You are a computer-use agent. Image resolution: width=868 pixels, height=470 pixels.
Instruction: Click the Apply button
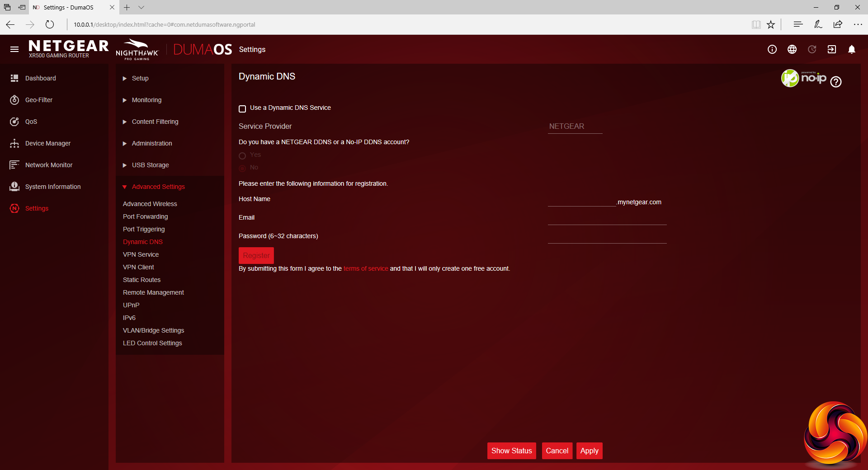(590, 451)
